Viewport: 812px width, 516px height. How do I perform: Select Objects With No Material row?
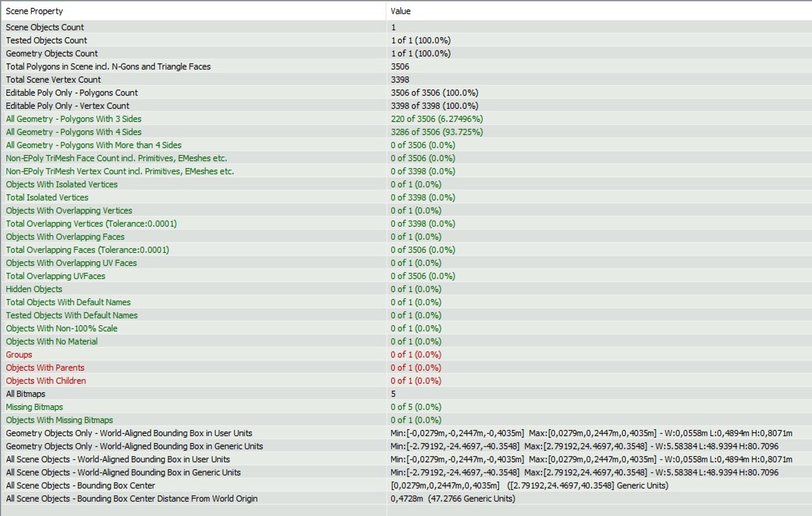point(406,341)
